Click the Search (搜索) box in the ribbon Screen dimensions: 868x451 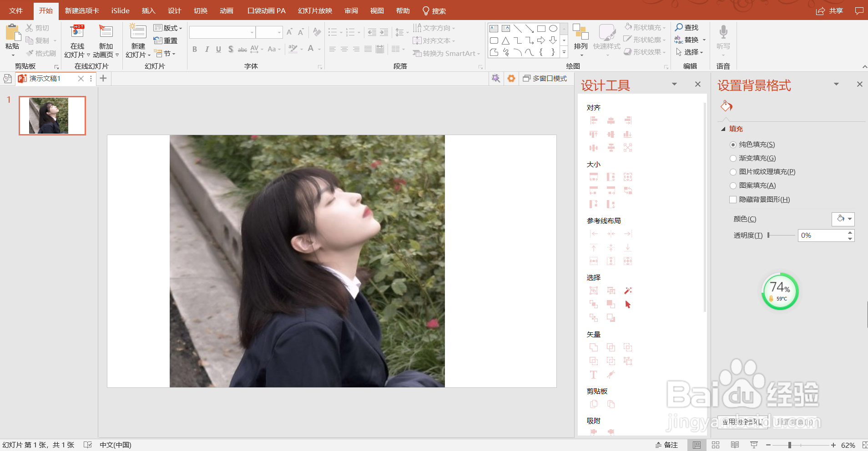click(x=434, y=11)
